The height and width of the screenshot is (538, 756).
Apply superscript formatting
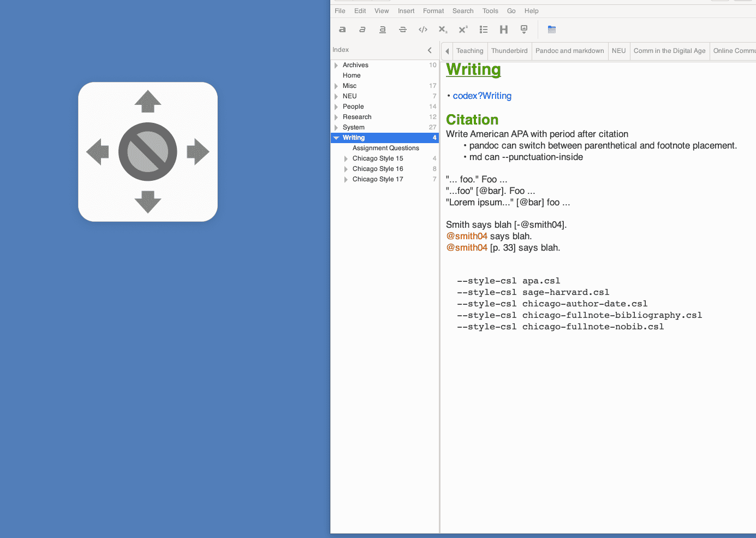coord(463,29)
